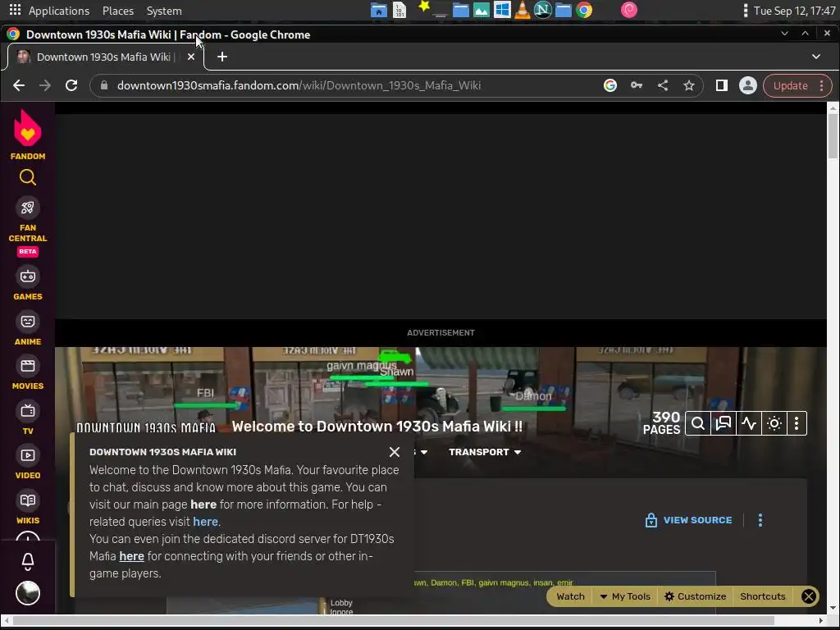This screenshot has height=630, width=840.
Task: Reload the current page
Action: point(71,85)
